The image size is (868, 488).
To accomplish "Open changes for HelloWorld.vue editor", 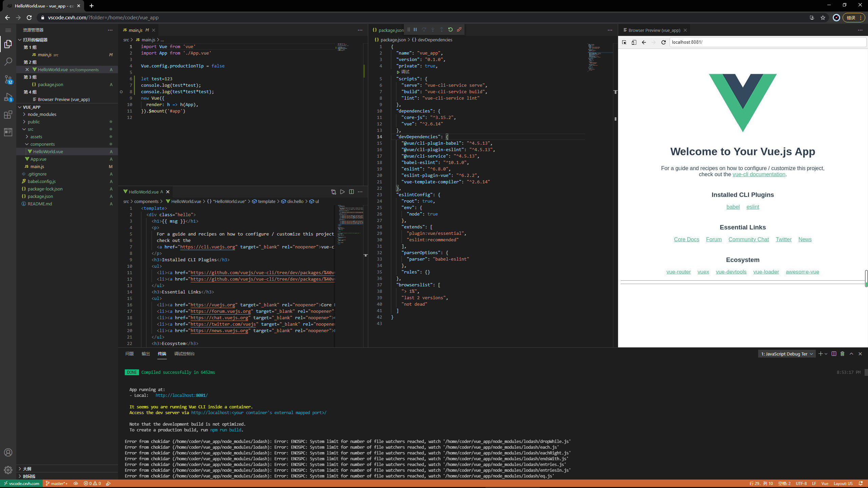I will pos(334,192).
